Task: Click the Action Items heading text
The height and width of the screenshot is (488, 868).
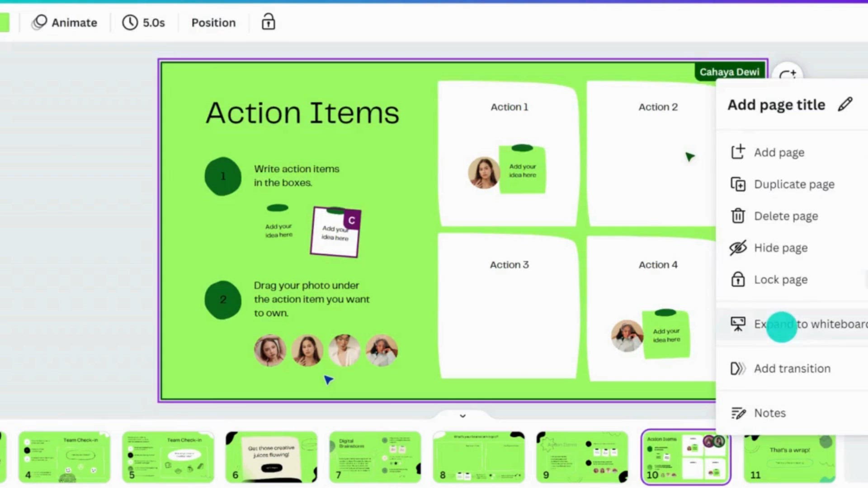Action: pos(302,113)
